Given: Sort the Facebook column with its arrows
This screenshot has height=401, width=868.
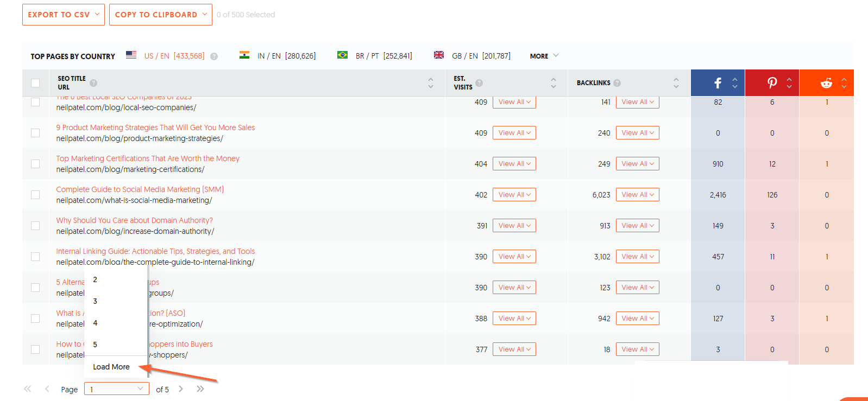Looking at the screenshot, I should (735, 83).
